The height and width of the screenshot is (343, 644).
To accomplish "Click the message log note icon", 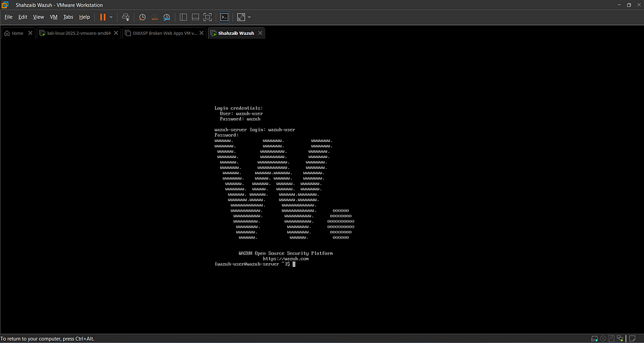I will (632, 339).
